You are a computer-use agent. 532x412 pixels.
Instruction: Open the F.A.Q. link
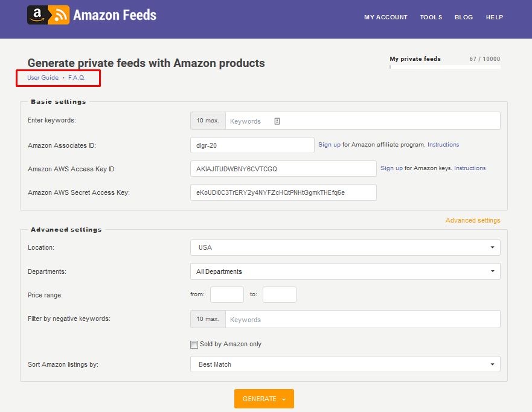[77, 78]
